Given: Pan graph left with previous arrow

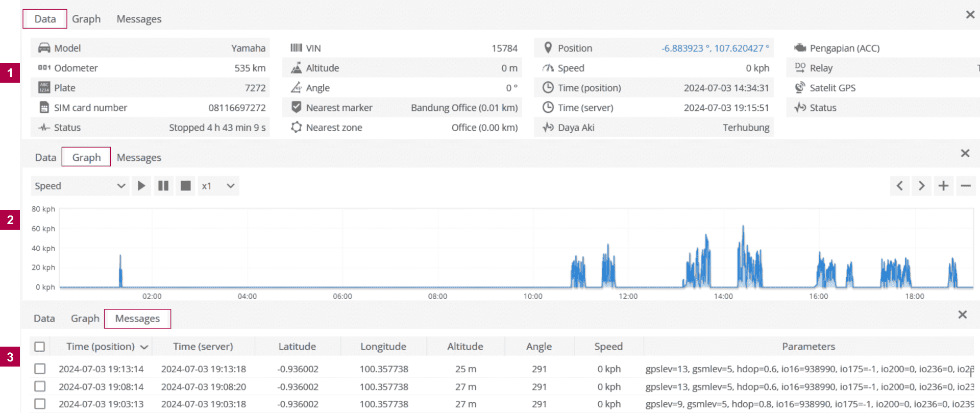Looking at the screenshot, I should (899, 186).
